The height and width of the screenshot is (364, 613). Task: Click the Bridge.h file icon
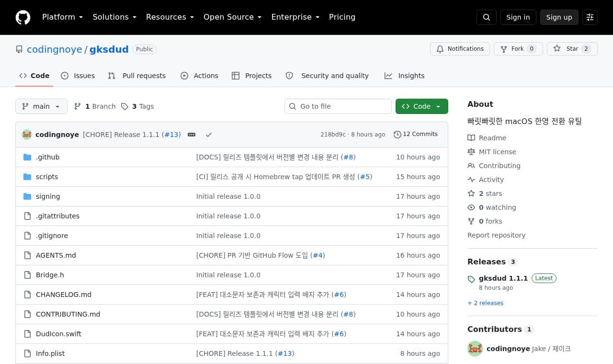click(27, 275)
